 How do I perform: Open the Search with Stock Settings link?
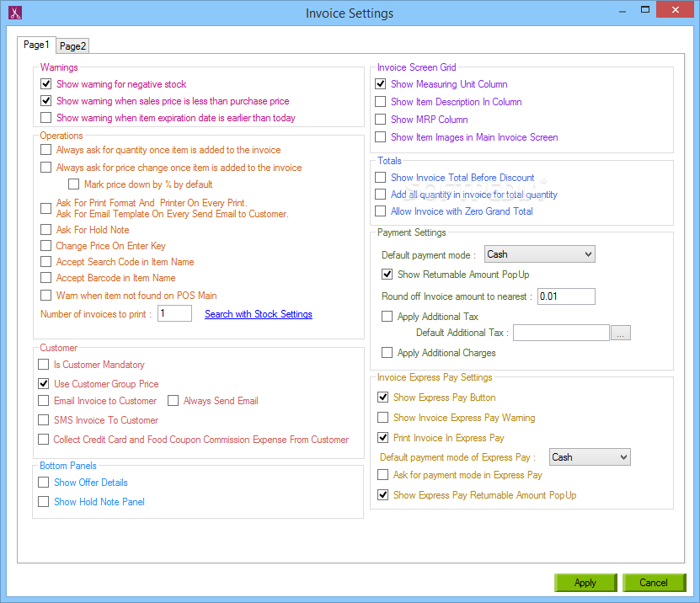pos(259,314)
